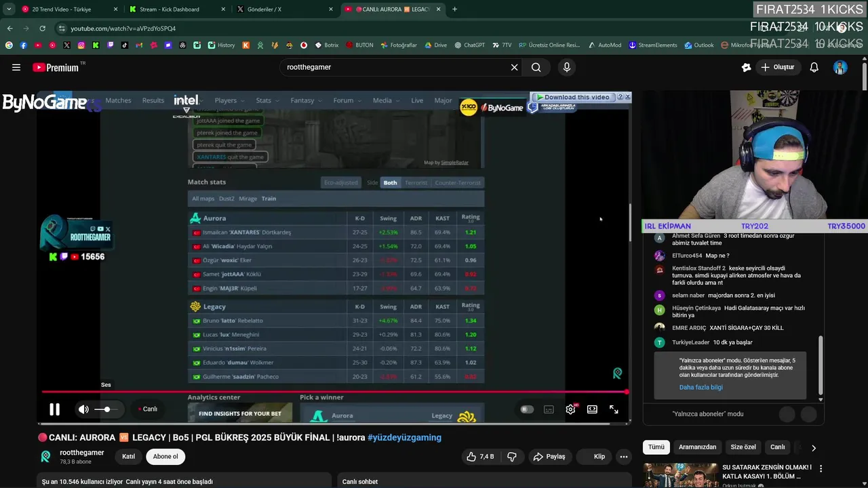Open the TikTok bookmark icon
The image size is (868, 488).
(125, 45)
